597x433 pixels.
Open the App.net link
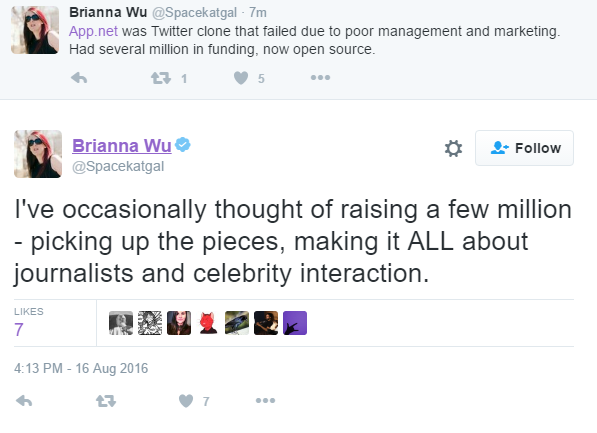point(93,31)
